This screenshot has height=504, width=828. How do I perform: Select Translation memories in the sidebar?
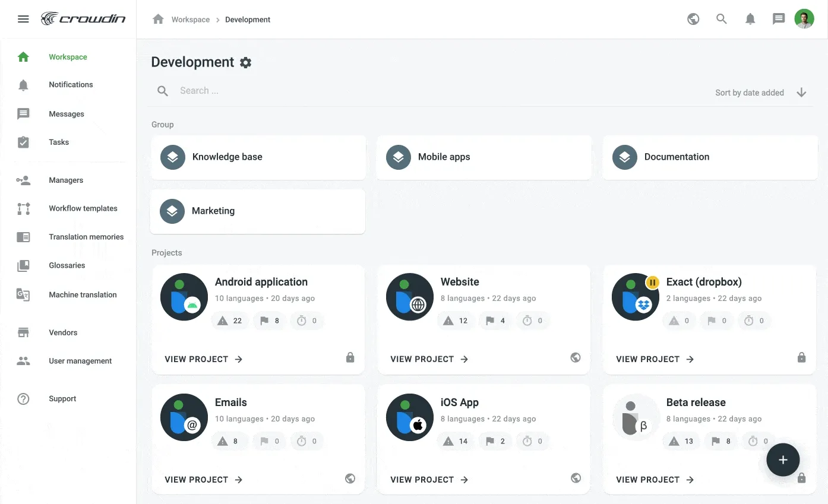[86, 237]
